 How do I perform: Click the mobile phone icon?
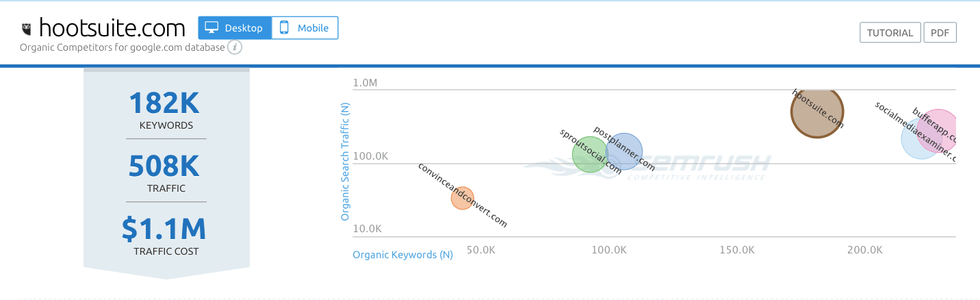pyautogui.click(x=284, y=28)
